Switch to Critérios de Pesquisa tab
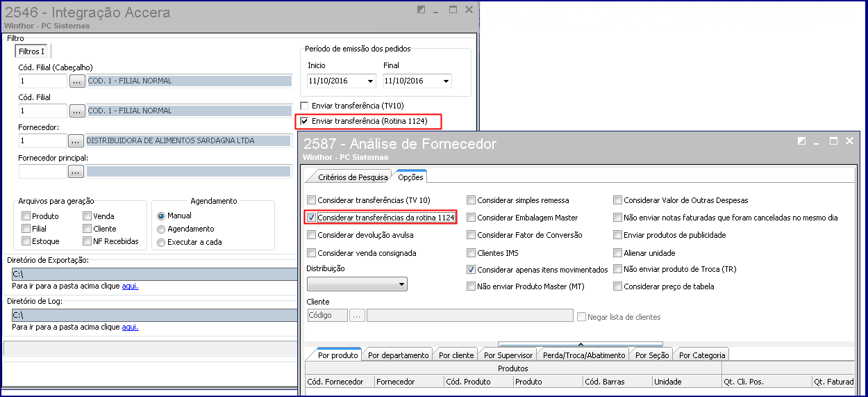The width and height of the screenshot is (868, 397). tap(353, 177)
